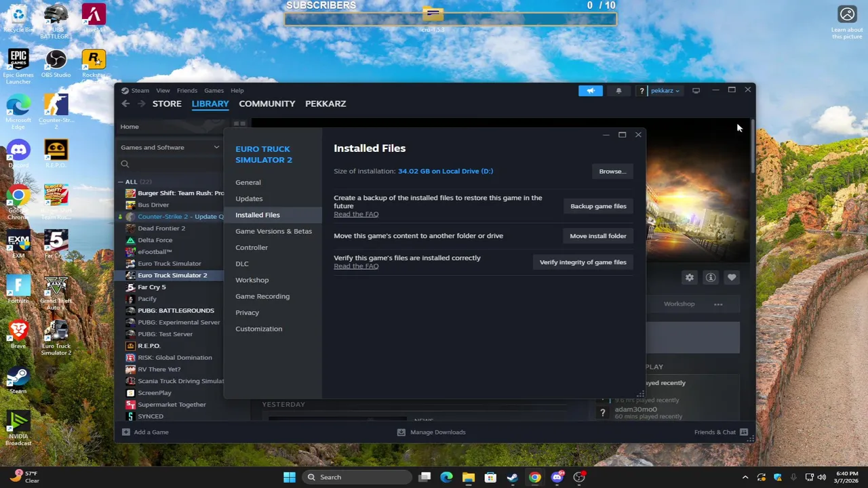Open the View menu
This screenshot has width=868, height=488.
pyautogui.click(x=163, y=90)
